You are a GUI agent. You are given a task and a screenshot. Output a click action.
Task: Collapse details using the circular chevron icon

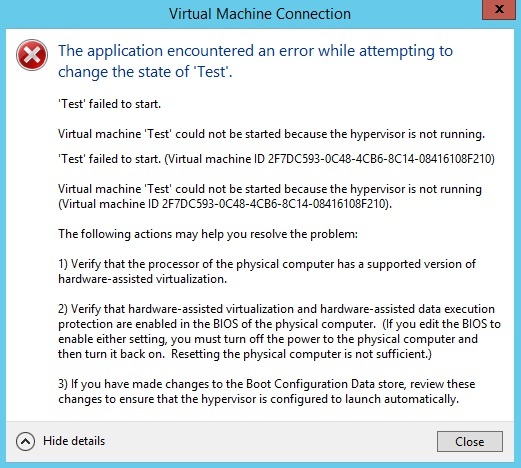tap(25, 441)
